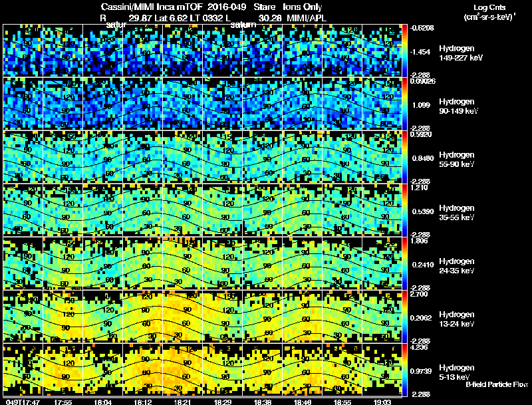Click the 0.2410 colorbar midpoint value
The height and width of the screenshot is (405, 532).
coord(423,265)
